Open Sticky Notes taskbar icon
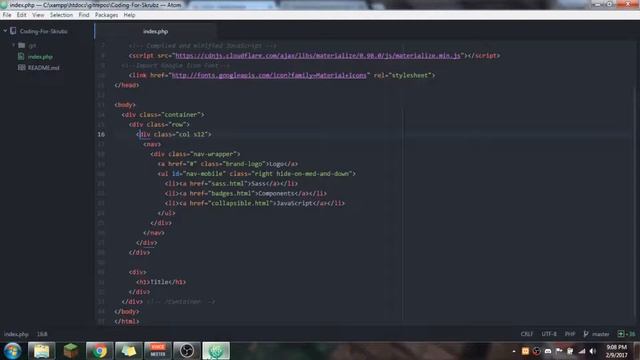The width and height of the screenshot is (640, 360). (x=128, y=351)
